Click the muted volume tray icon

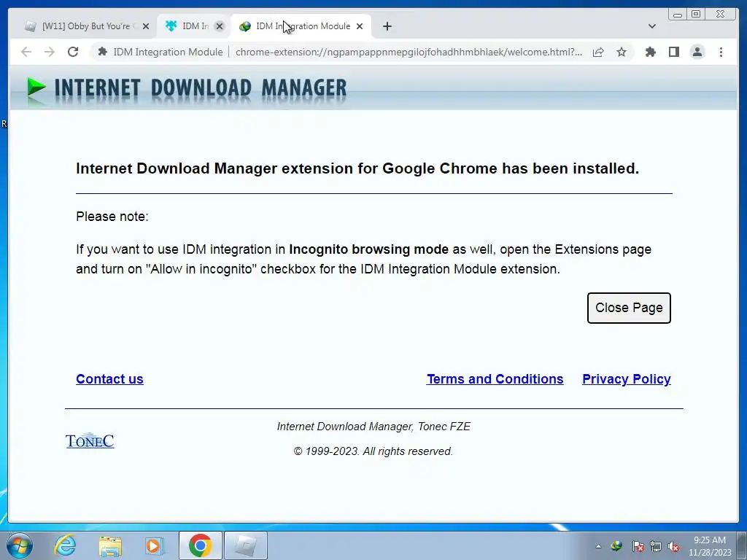pyautogui.click(x=673, y=546)
